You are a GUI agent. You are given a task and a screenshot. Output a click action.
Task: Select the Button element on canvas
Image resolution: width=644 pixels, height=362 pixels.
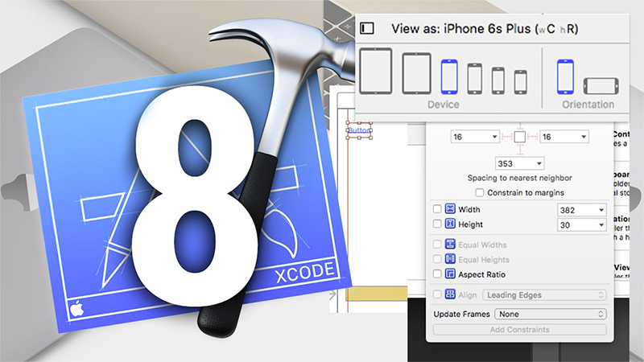click(x=358, y=129)
